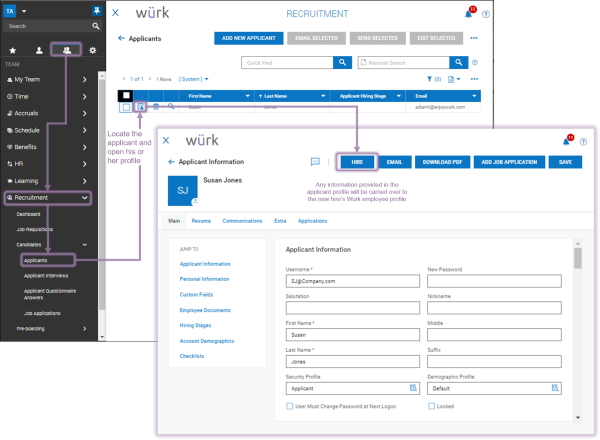Open the TA account dropdown arrow

pyautogui.click(x=24, y=11)
